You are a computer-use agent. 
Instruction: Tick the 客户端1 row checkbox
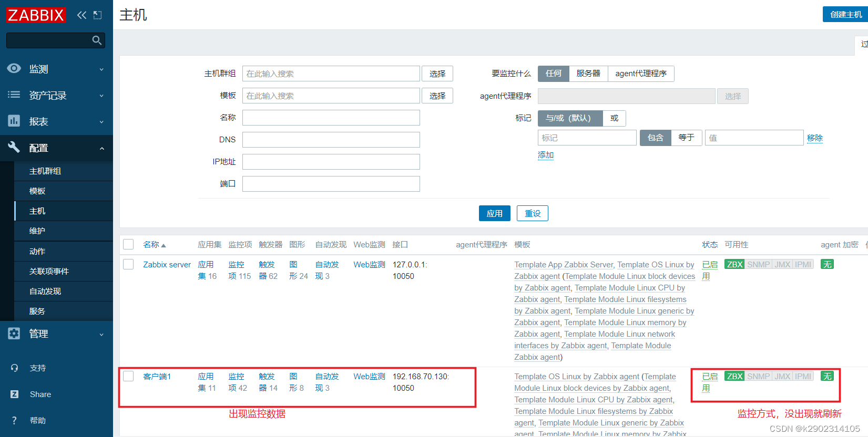[128, 376]
